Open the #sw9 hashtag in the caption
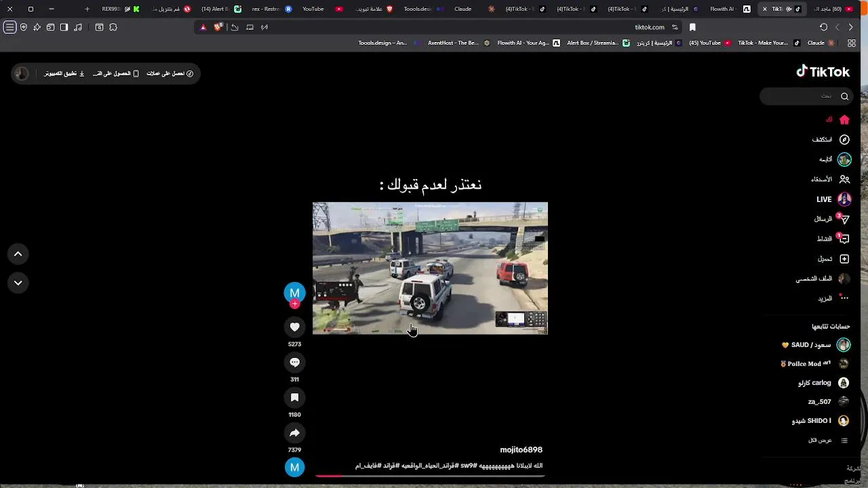This screenshot has height=488, width=868. click(x=469, y=466)
